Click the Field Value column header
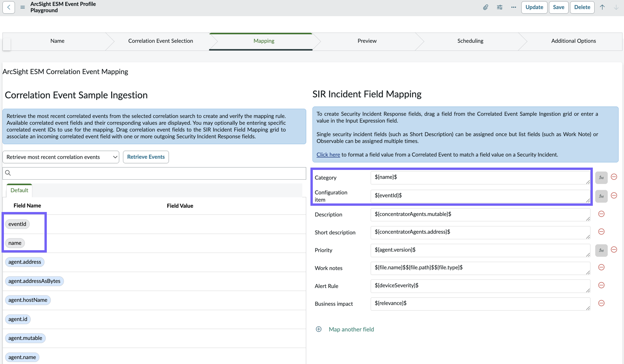This screenshot has height=364, width=624. click(x=180, y=206)
